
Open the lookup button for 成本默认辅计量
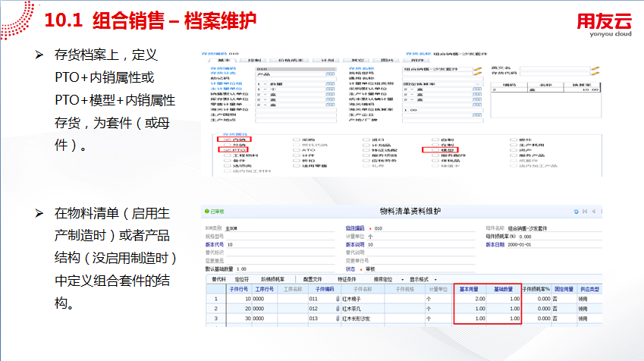click(x=477, y=99)
